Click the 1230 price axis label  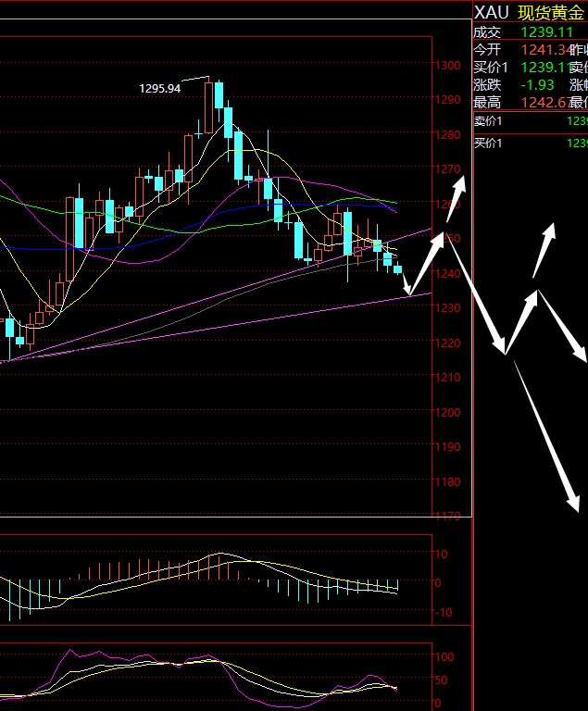click(x=448, y=308)
